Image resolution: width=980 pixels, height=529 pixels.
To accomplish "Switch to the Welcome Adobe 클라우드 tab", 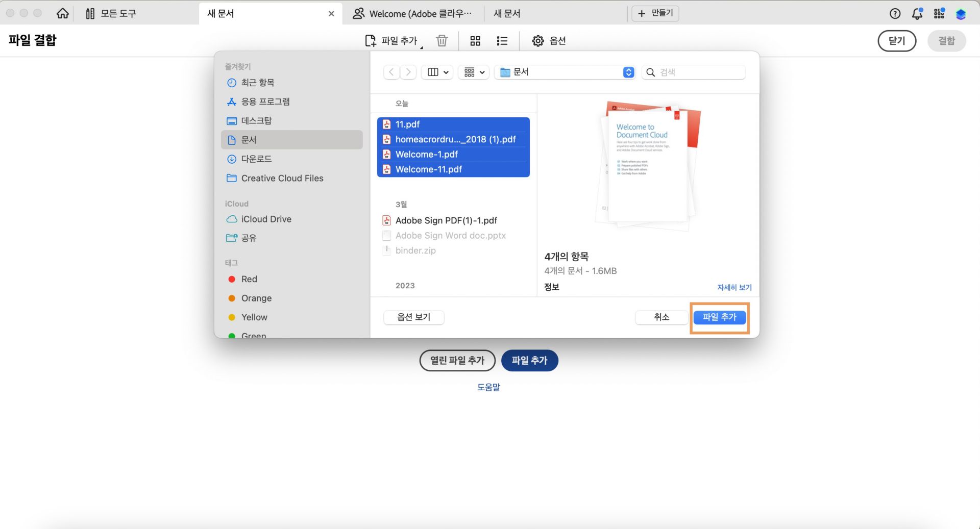I will (x=413, y=13).
